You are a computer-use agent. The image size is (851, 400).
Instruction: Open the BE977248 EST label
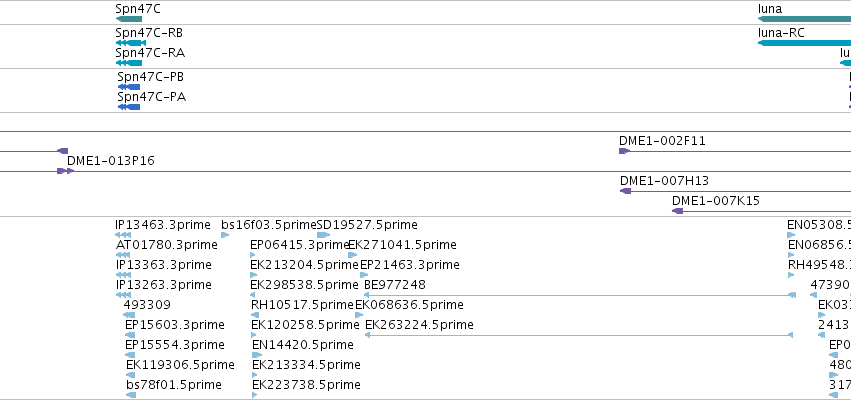395,285
